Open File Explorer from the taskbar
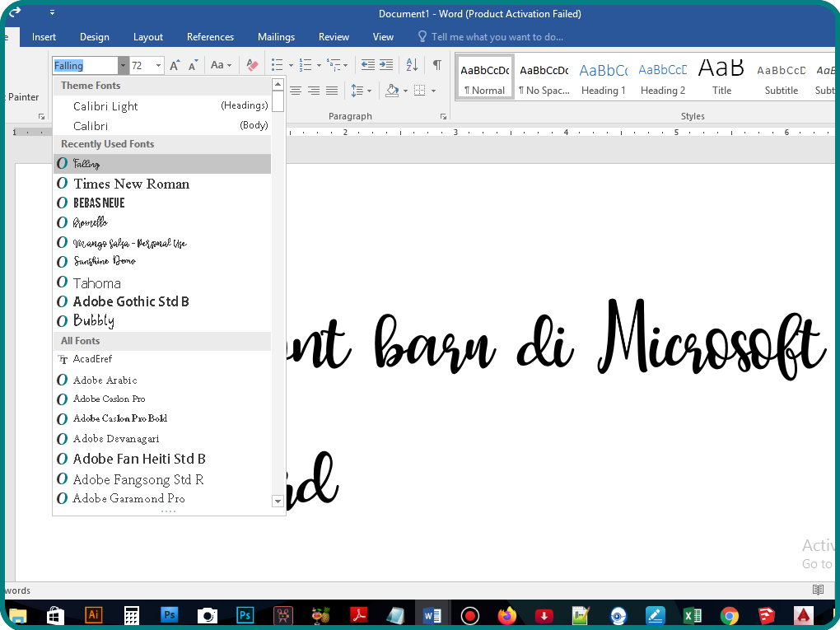 click(17, 615)
